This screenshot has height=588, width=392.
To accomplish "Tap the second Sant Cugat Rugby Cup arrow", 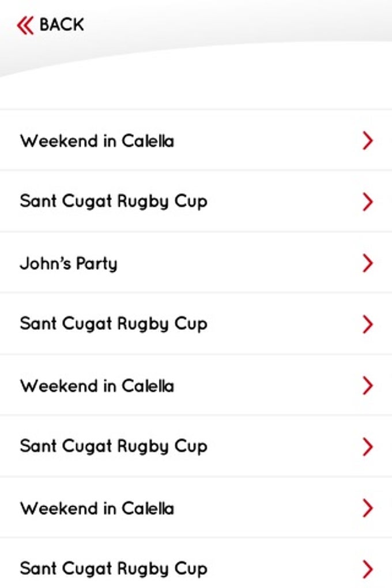I will click(367, 324).
